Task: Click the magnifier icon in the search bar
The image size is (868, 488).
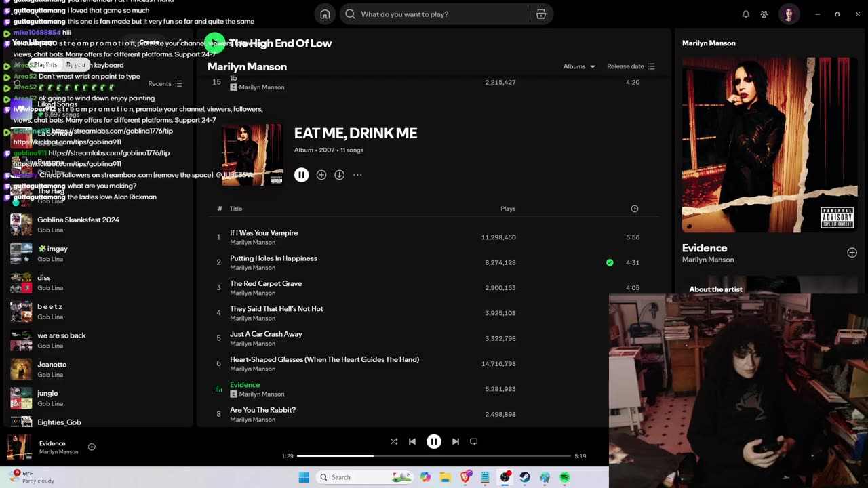Action: point(350,14)
